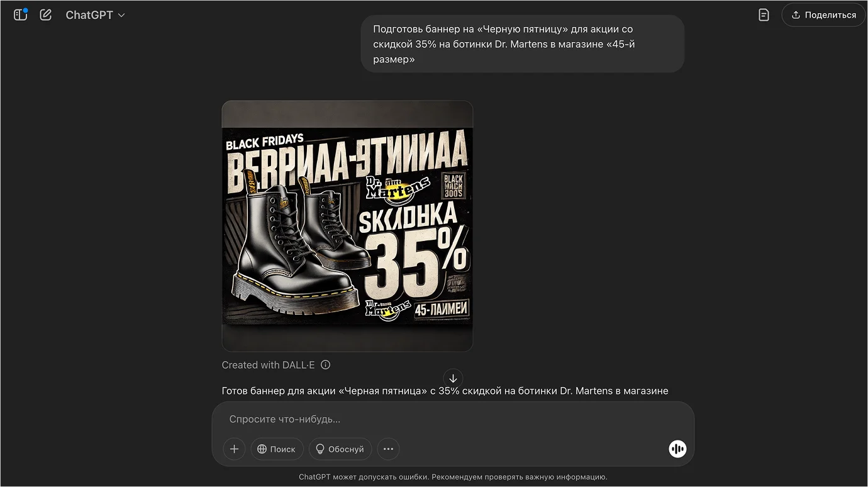This screenshot has width=868, height=487.
Task: Focus the Спросите что-нибудь message field
Action: point(453,419)
